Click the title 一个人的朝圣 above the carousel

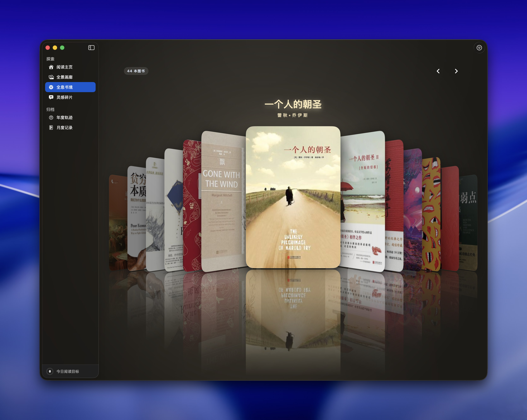click(x=293, y=104)
